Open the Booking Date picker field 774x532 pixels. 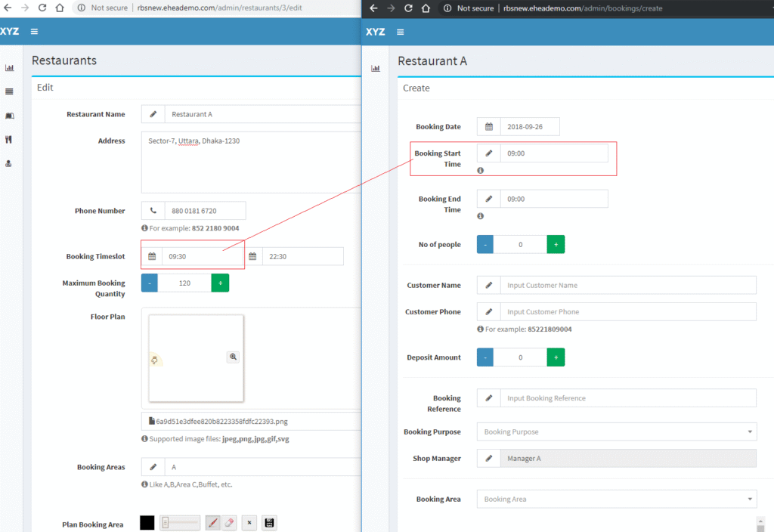click(x=529, y=127)
